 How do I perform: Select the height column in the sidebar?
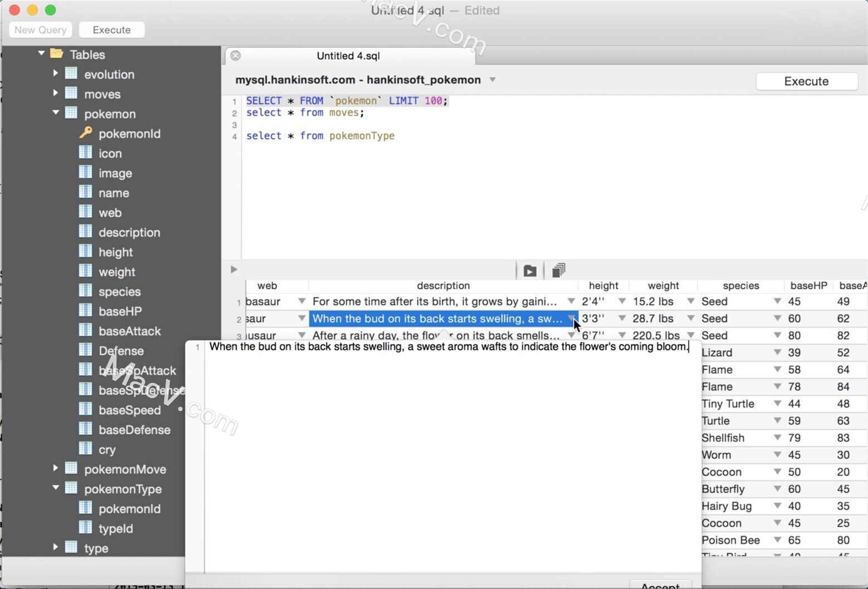(115, 252)
